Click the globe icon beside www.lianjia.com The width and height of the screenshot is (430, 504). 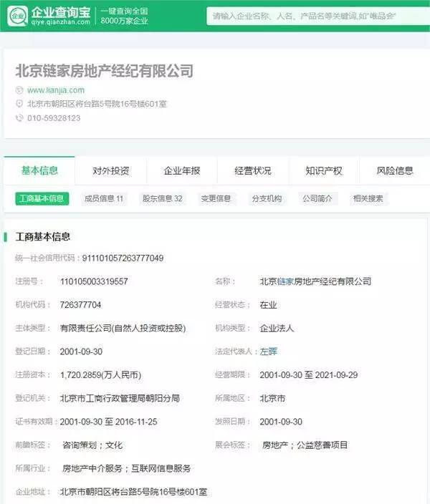pyautogui.click(x=19, y=90)
